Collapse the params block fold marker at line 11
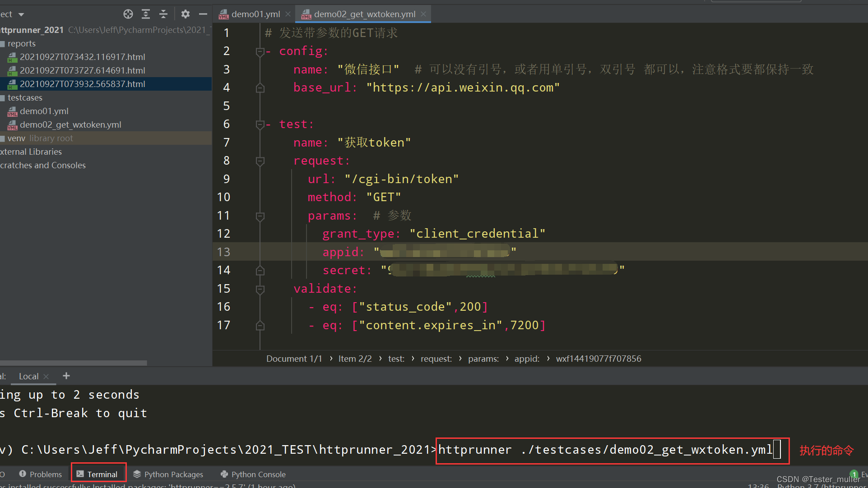The image size is (868, 488). 260,216
